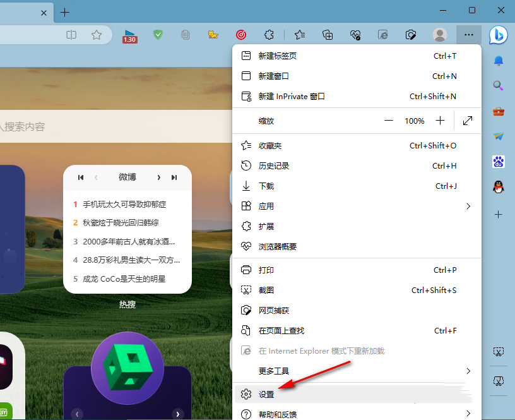Screen dimensions: 515x420
Task: Open hot search 成龙 CoCo是天生的明星
Action: [124, 279]
